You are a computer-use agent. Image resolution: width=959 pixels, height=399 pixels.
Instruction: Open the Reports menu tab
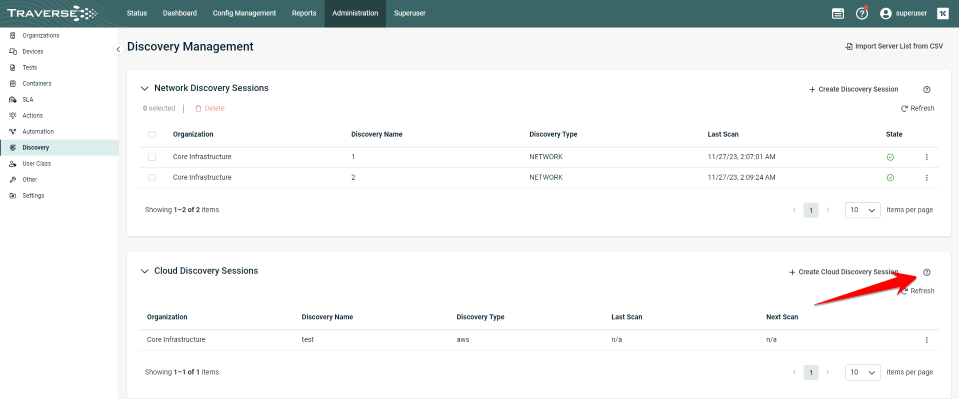[x=304, y=13]
